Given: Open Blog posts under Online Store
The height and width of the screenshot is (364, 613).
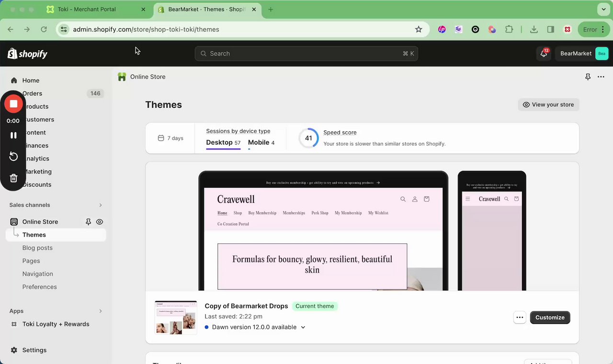Looking at the screenshot, I should coord(37,248).
